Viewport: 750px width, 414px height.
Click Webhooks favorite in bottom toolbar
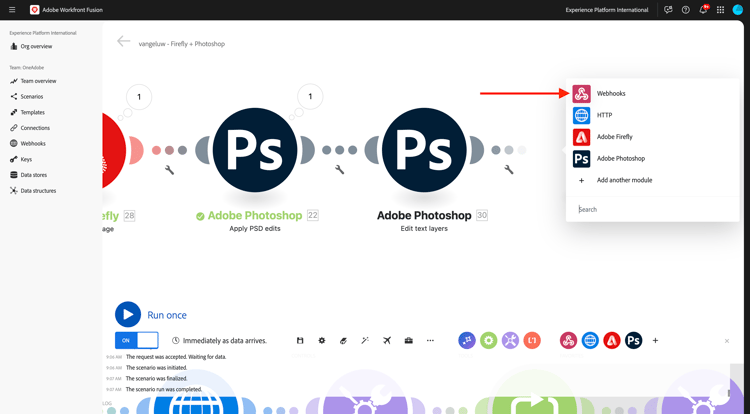tap(568, 340)
